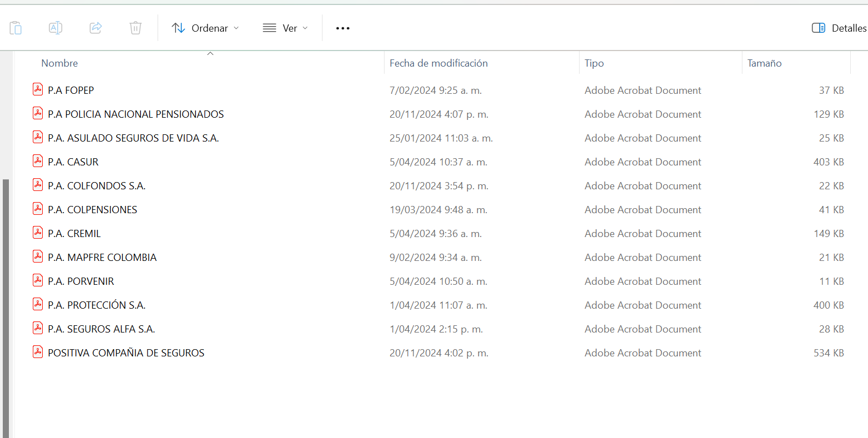Screen dimensions: 868x438
Task: Sort by Nombre column header
Action: pyautogui.click(x=59, y=63)
